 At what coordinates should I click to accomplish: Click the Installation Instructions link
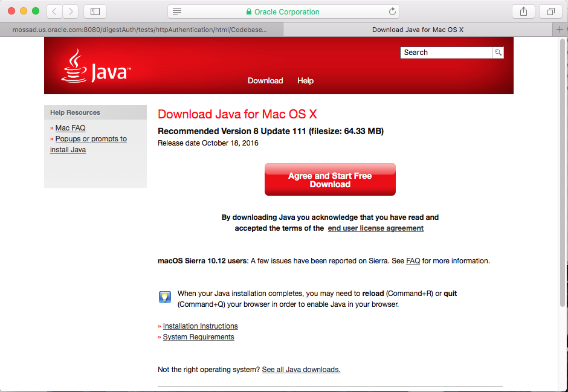(200, 326)
